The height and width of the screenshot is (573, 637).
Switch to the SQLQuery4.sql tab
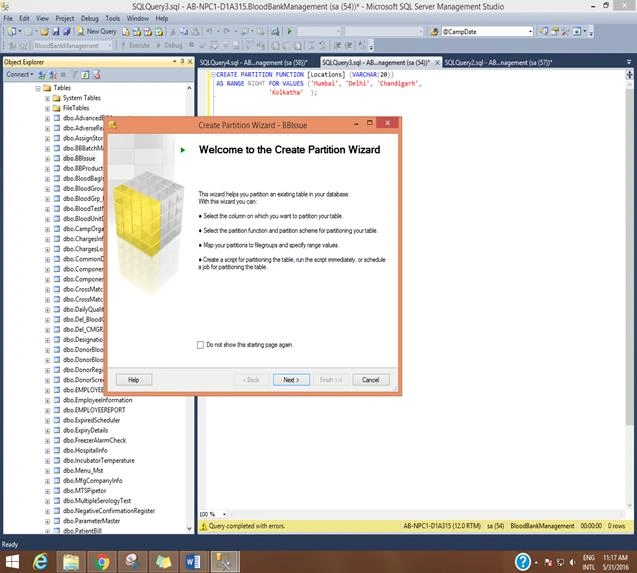point(254,63)
